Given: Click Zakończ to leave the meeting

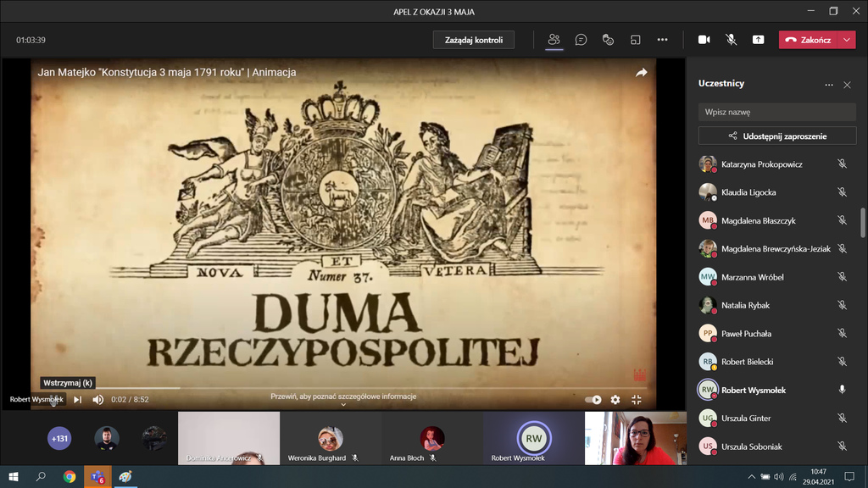Looking at the screenshot, I should point(809,40).
